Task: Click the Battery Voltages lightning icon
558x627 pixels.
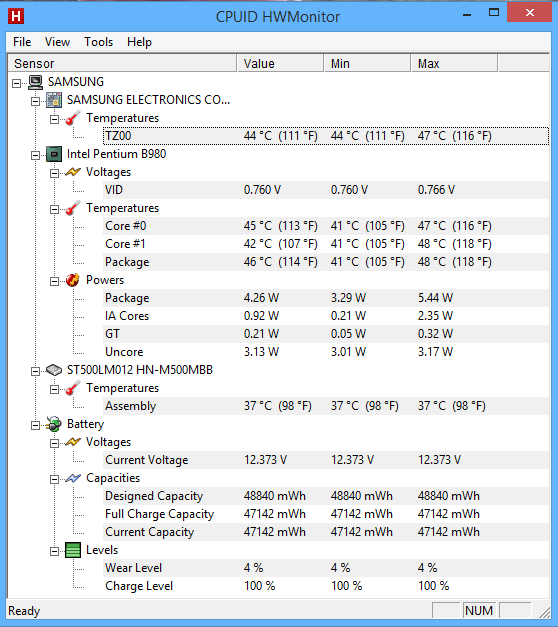Action: coord(73,442)
